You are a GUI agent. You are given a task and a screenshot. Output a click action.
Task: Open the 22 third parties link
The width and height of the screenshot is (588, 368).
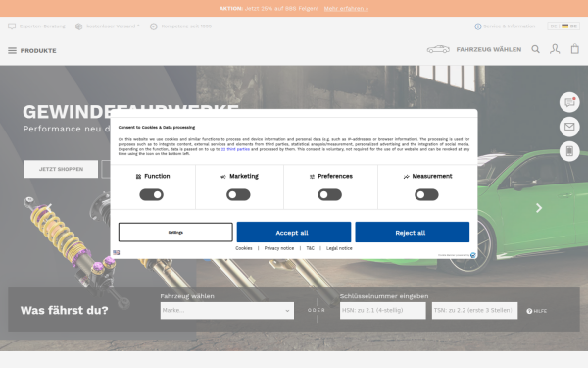coord(235,149)
